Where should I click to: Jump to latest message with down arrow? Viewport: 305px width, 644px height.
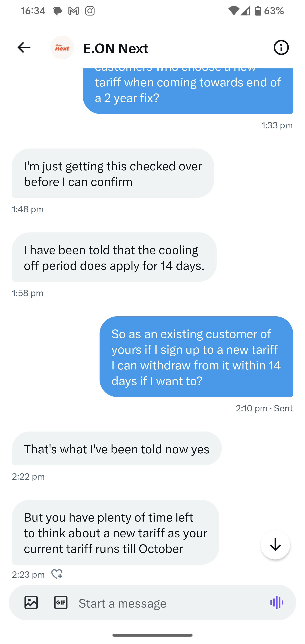[x=275, y=544]
